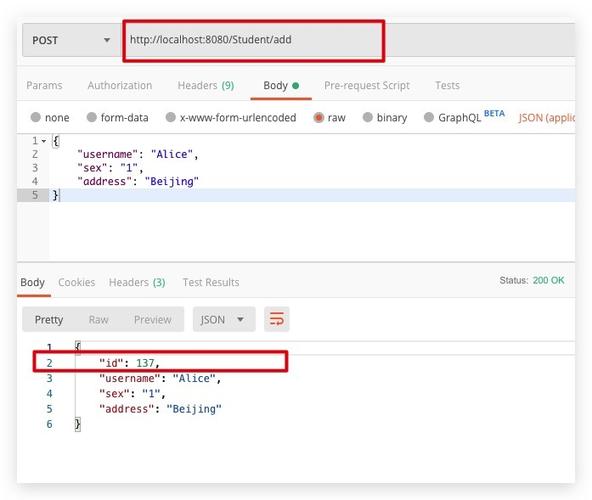
Task: Click the response "id": 137 line
Action: coord(130,363)
